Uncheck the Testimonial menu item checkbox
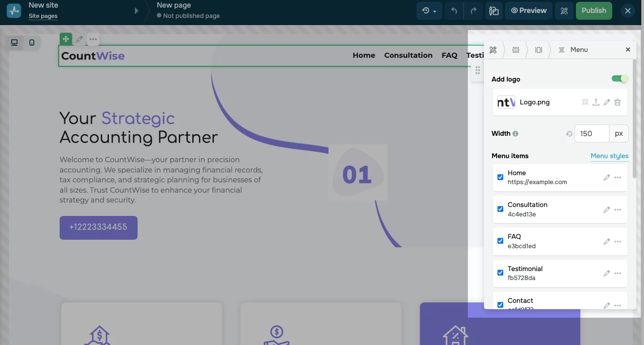 click(501, 272)
